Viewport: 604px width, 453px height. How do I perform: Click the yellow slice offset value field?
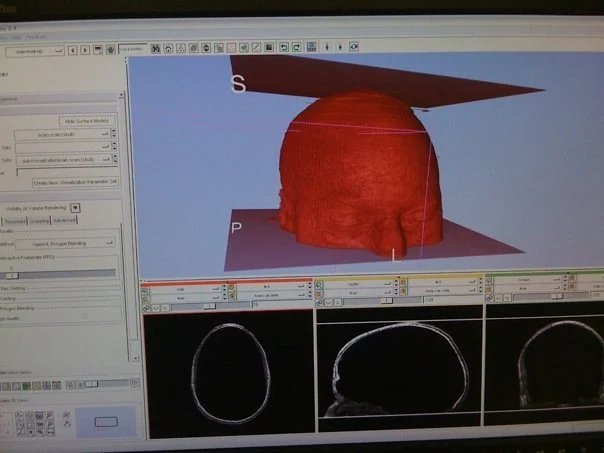(453, 299)
